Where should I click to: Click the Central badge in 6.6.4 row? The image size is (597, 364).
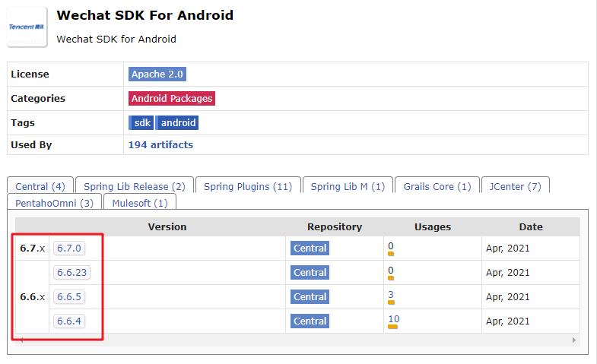(310, 321)
